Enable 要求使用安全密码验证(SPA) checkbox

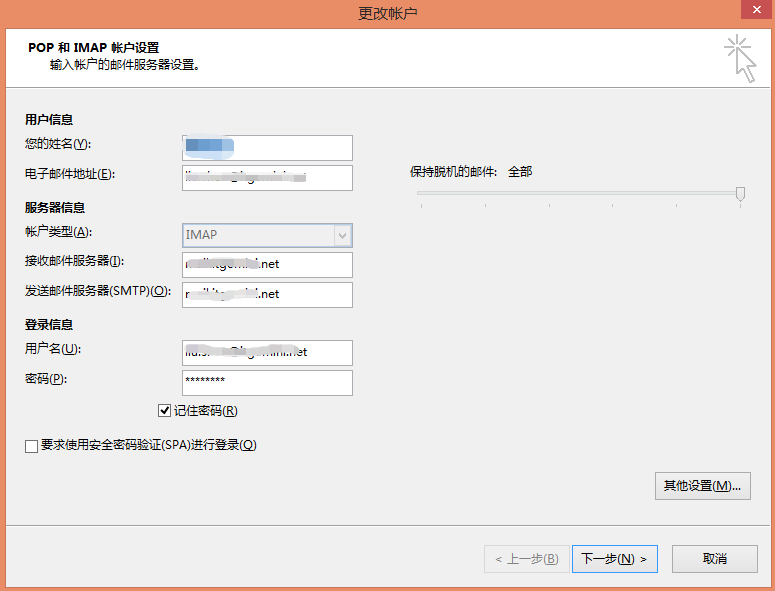[x=32, y=446]
